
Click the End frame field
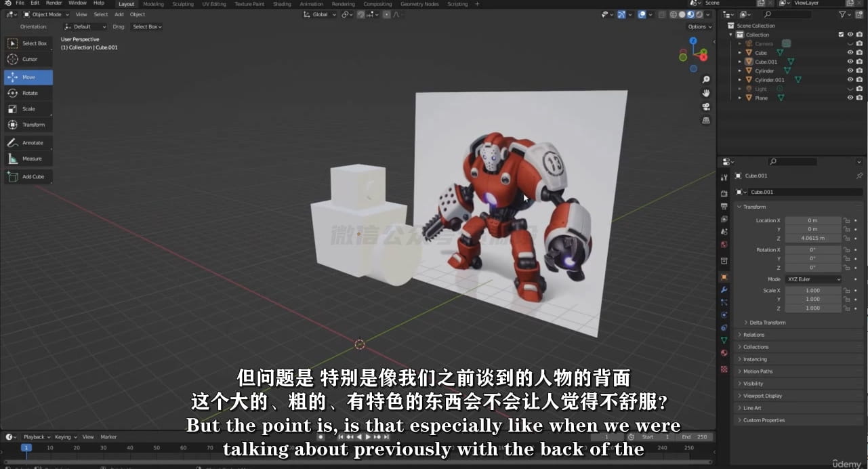pos(695,437)
